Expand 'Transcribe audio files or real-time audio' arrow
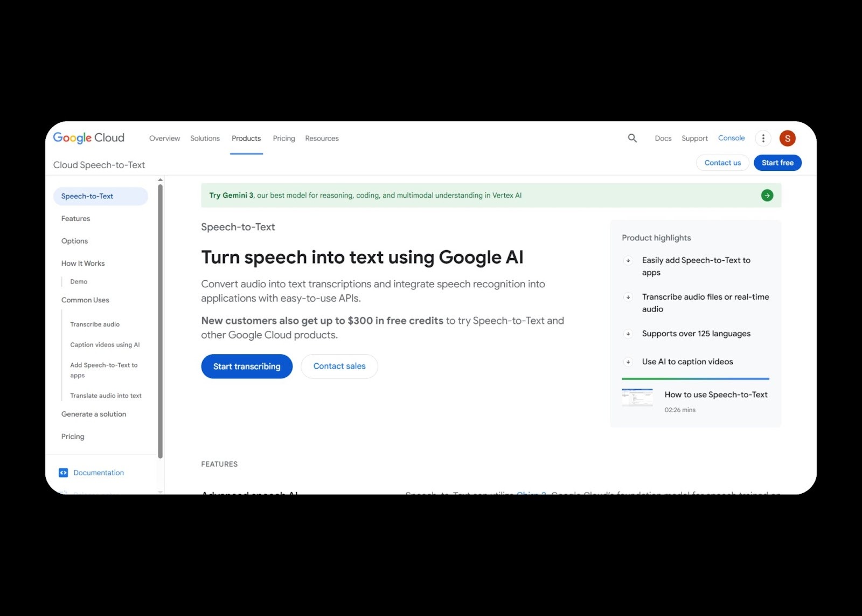Screen dimensions: 862x616 (x=628, y=297)
